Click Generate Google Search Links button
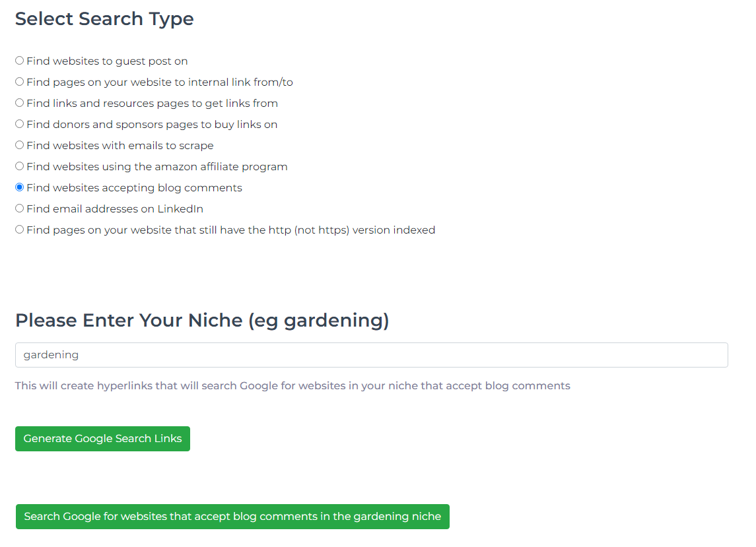 click(x=103, y=439)
